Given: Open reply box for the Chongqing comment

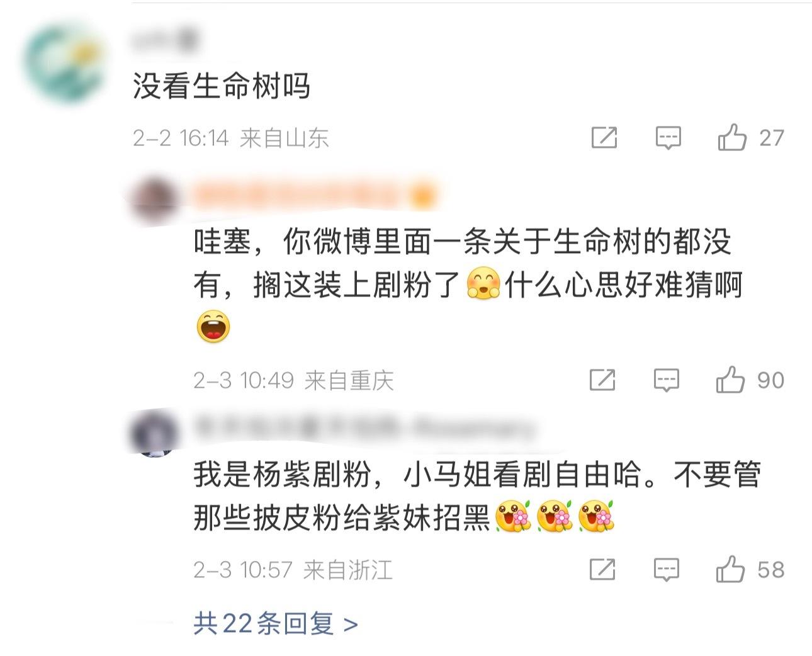Looking at the screenshot, I should pos(666,380).
